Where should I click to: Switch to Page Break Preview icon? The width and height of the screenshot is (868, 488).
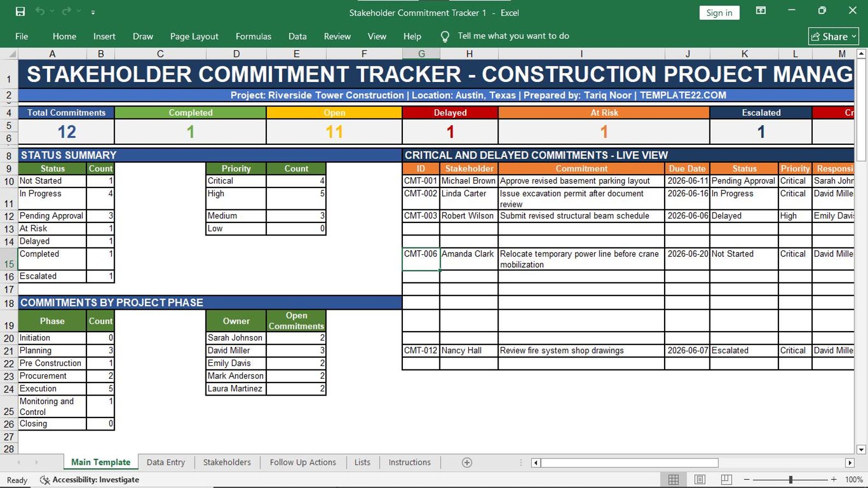point(726,479)
